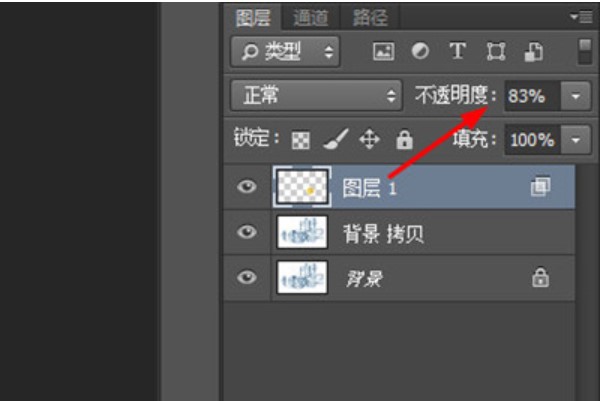Open the fill slider dropdown arrow
The image size is (602, 401).
coord(576,140)
